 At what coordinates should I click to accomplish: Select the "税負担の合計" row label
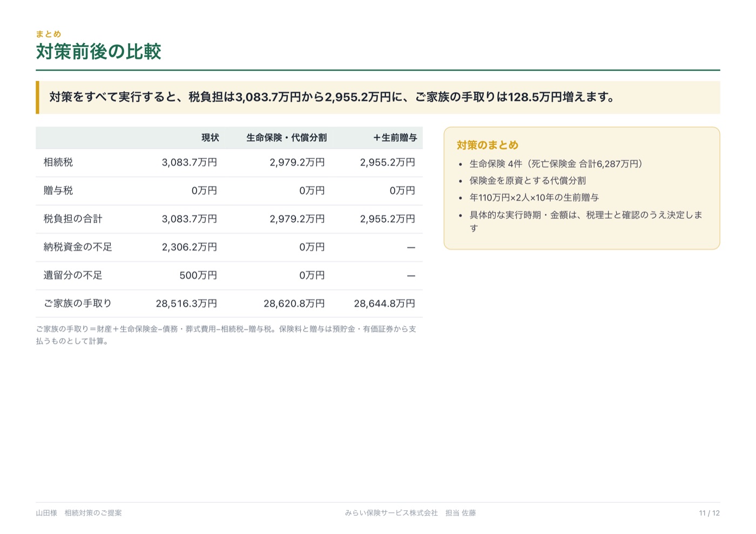(x=73, y=219)
